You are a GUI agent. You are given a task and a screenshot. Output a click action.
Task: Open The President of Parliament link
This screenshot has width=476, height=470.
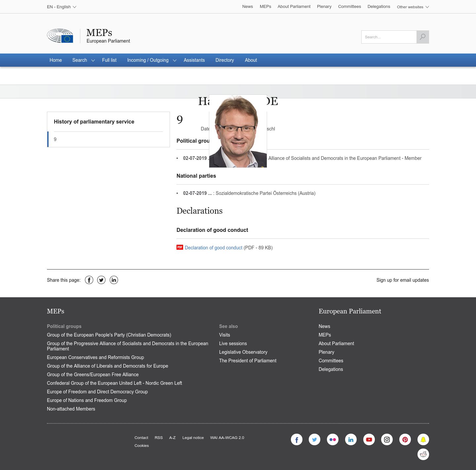[248, 361]
